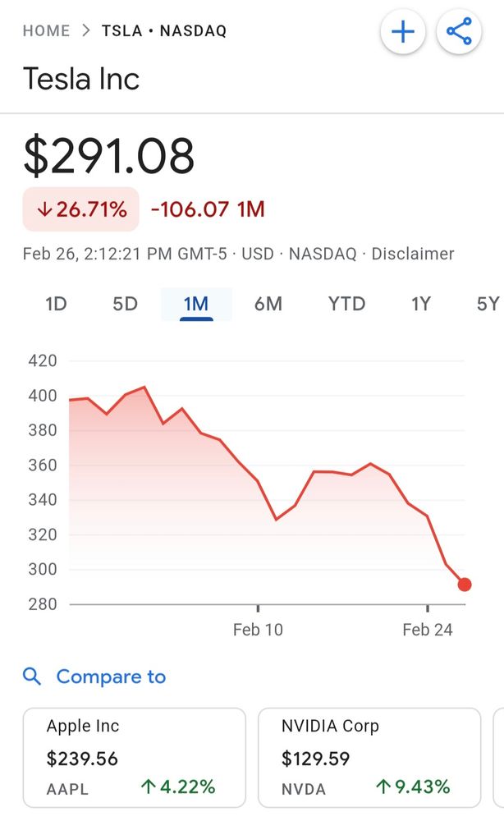
Task: Click the Compare to label
Action: (x=112, y=676)
